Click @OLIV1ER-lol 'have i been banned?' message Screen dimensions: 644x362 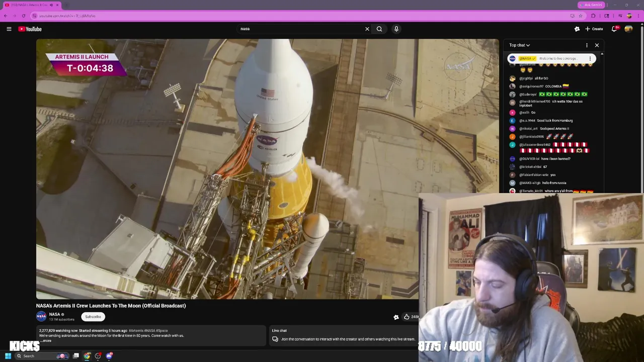[x=540, y=159]
